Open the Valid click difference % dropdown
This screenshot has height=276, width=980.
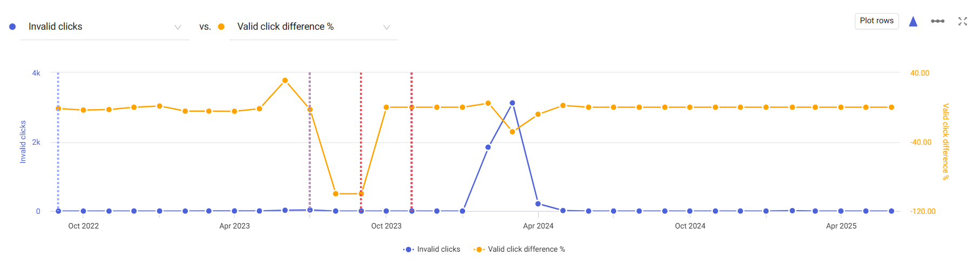[313, 27]
